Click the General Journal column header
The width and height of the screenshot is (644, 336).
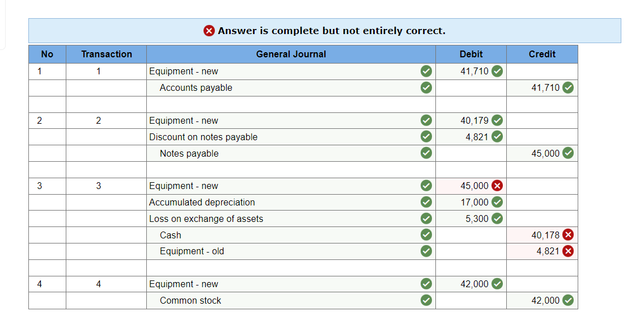point(291,54)
